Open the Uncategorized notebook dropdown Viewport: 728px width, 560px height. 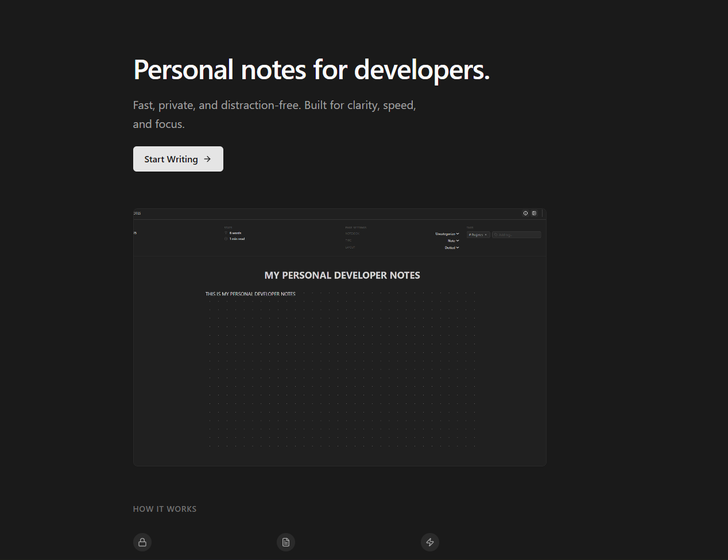(447, 234)
